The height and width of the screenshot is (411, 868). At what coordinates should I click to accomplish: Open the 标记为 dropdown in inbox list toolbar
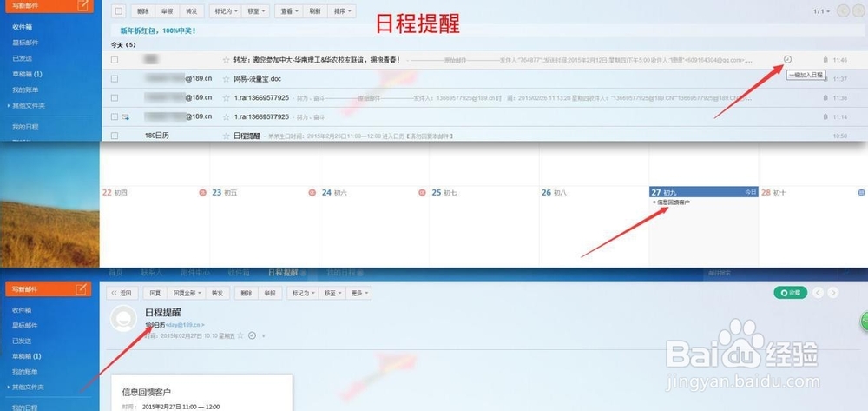[x=227, y=11]
